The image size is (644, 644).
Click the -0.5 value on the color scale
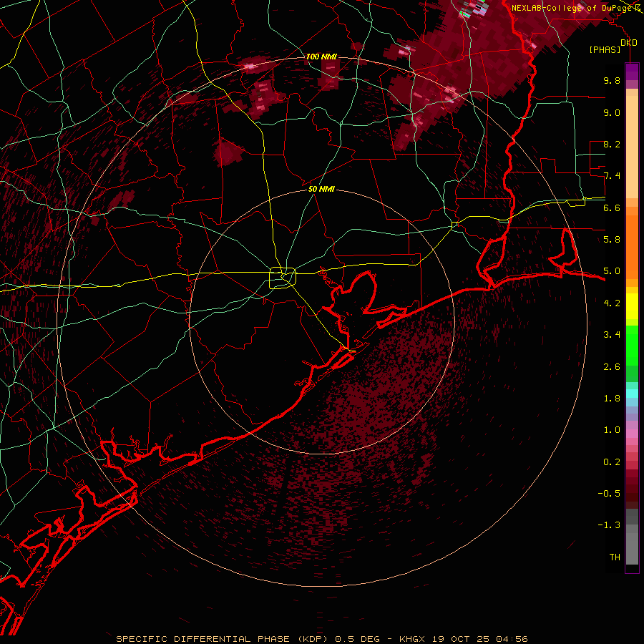pos(609,494)
